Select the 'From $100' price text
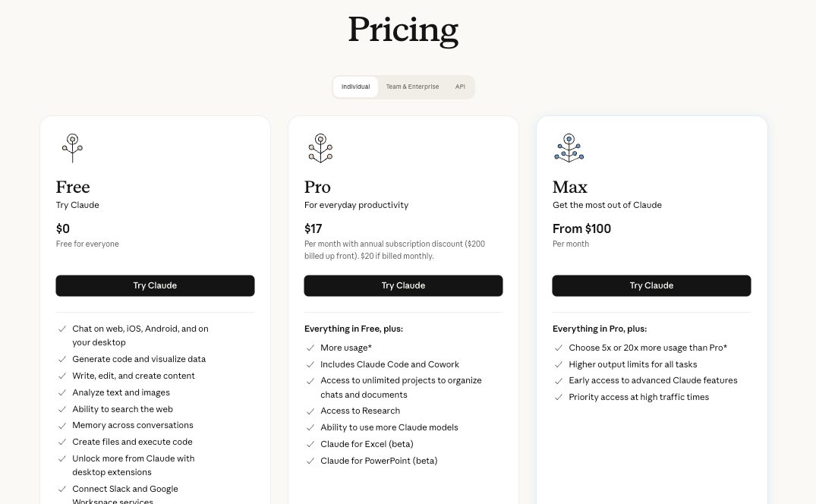The width and height of the screenshot is (816, 504). click(582, 228)
